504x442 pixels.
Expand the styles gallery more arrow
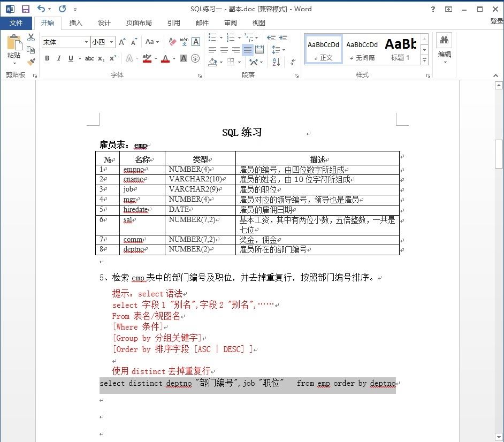pyautogui.click(x=424, y=60)
